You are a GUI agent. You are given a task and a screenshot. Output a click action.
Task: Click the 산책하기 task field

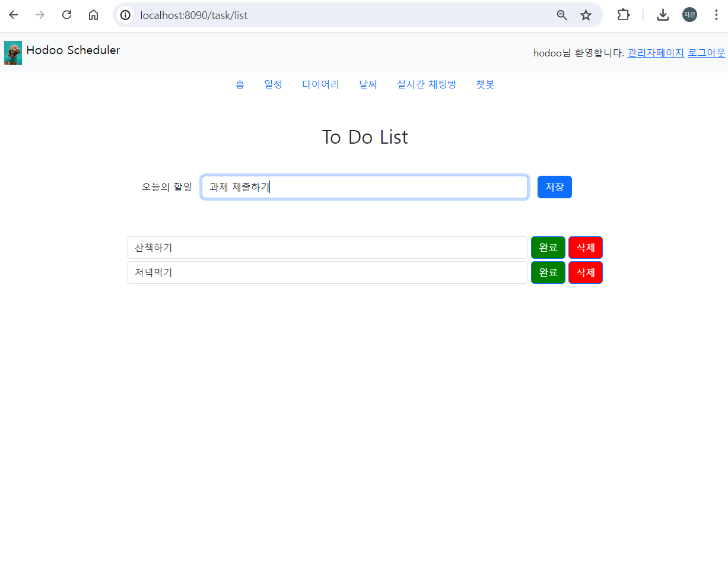pyautogui.click(x=328, y=248)
